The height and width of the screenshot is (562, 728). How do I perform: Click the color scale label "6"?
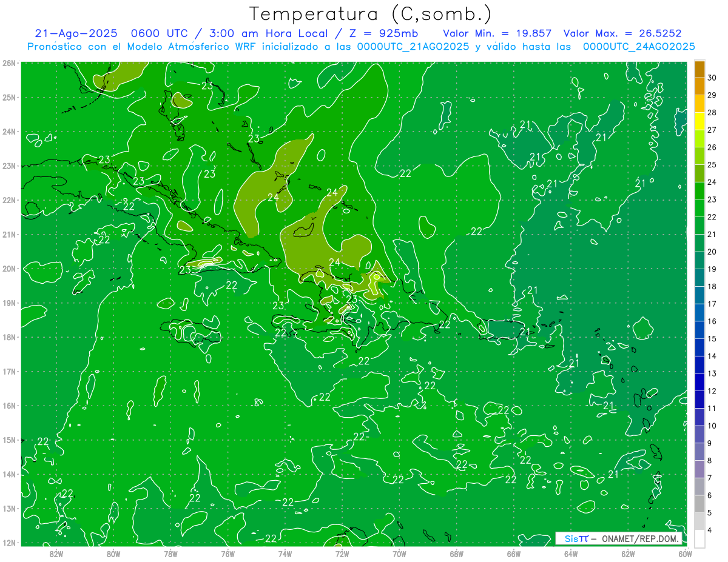pos(710,495)
